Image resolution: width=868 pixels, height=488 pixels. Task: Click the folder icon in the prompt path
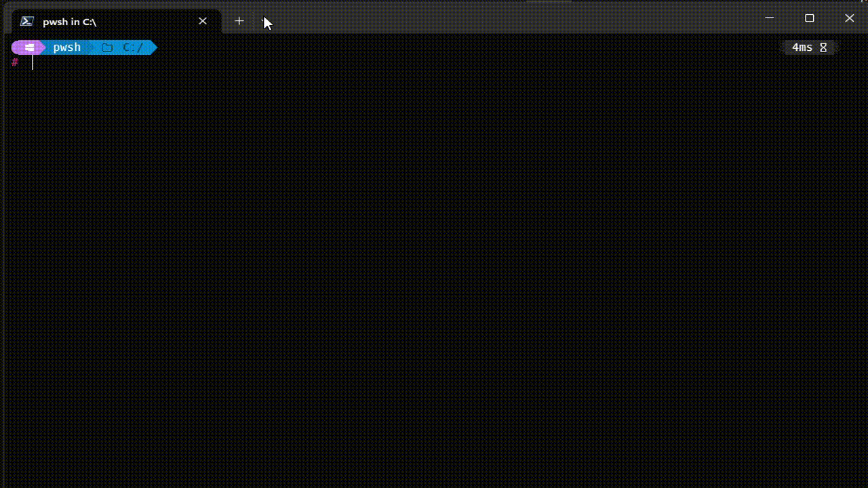click(x=107, y=47)
